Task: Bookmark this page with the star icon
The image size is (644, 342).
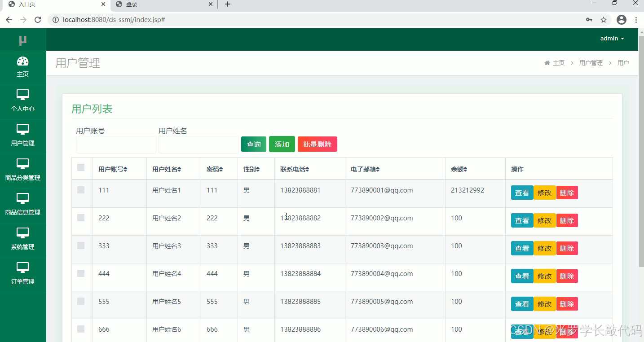Action: (x=604, y=20)
